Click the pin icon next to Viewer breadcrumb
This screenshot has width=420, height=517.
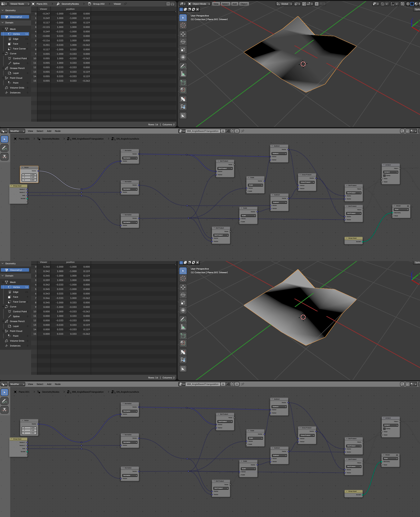click(x=125, y=4)
